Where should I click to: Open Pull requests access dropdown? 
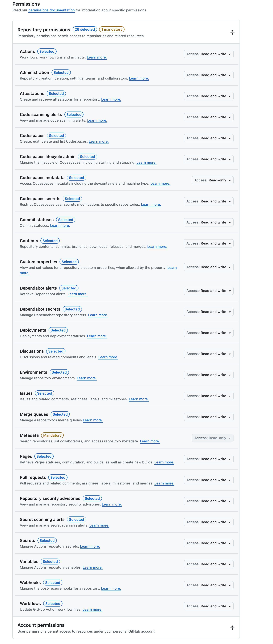[208, 480]
